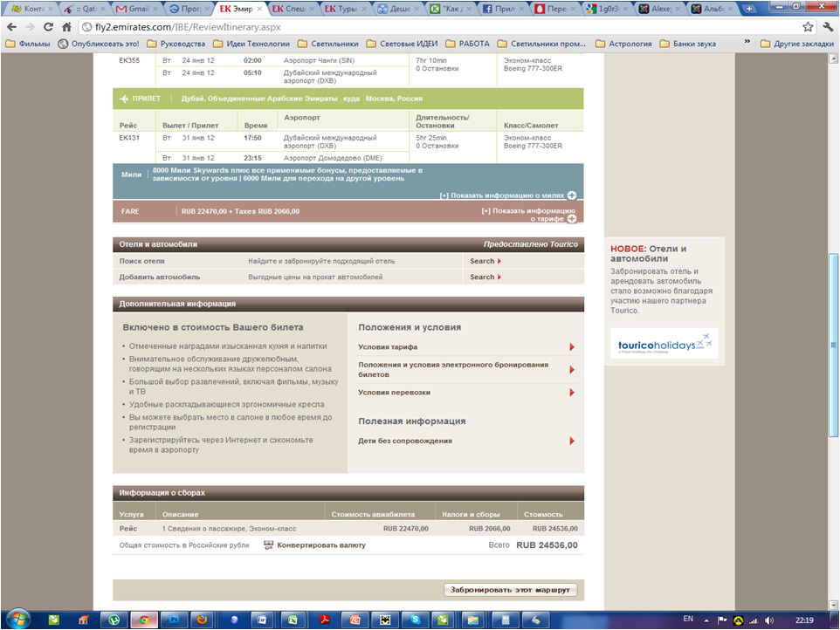The width and height of the screenshot is (840, 630).
Task: Open Firefox from the taskbar
Action: click(x=202, y=620)
